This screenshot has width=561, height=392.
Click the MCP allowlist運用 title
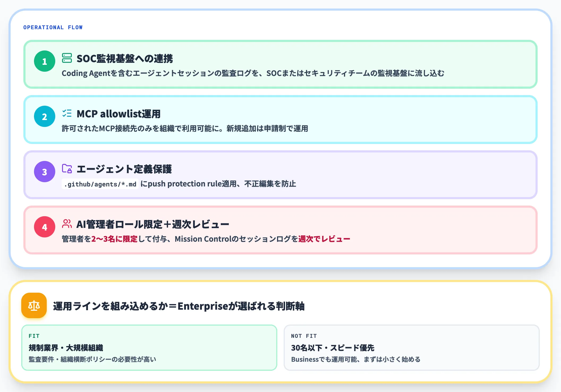point(118,114)
